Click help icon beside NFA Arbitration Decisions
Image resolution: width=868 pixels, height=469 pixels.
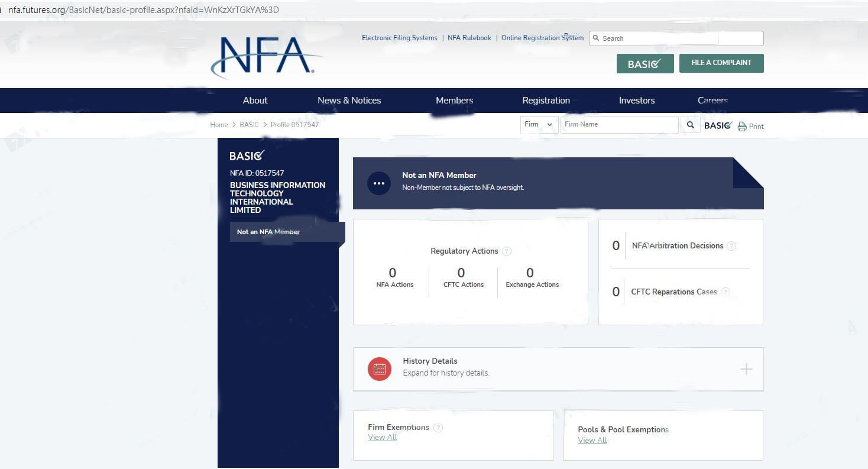(x=731, y=246)
